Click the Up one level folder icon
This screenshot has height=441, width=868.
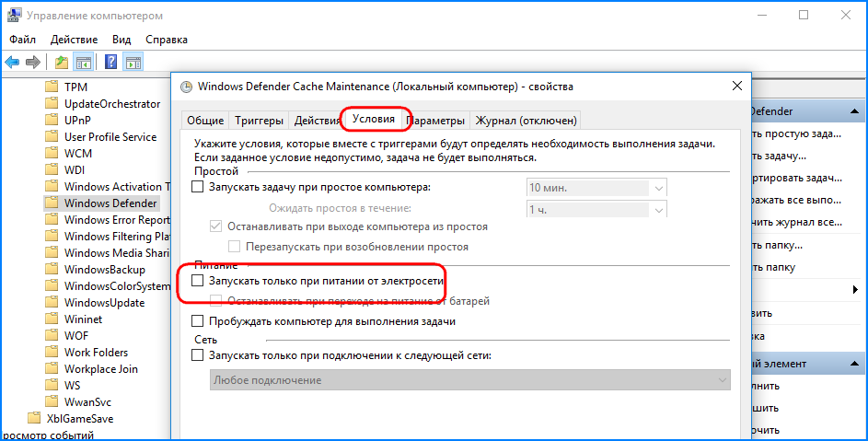pos(61,63)
